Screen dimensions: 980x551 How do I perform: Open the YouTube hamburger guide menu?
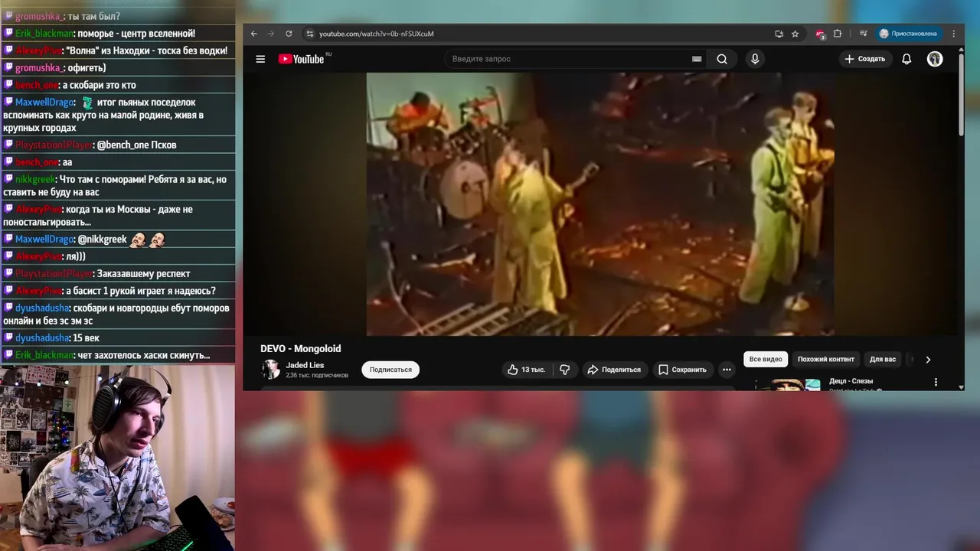tap(260, 59)
